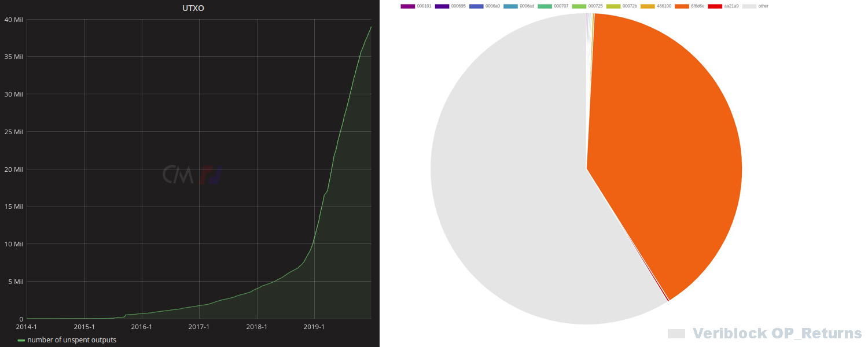Viewport: 868px width, 347px height.
Task: Hide the 466100 series in the legend
Action: [x=656, y=6]
